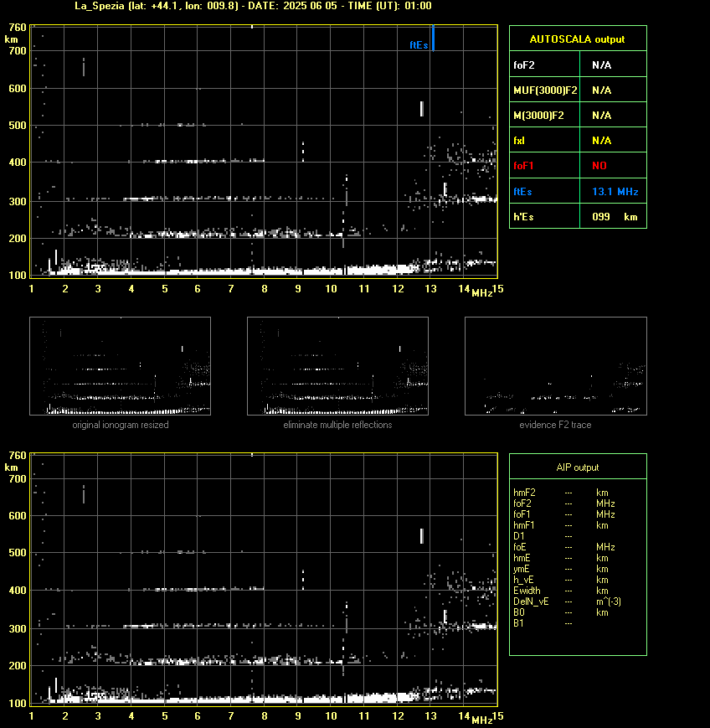Click the 'original ionogram resized' caption

[x=121, y=425]
